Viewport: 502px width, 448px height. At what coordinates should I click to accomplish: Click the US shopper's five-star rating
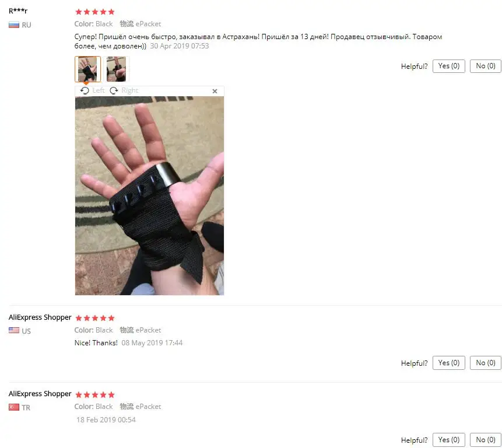[x=95, y=318]
